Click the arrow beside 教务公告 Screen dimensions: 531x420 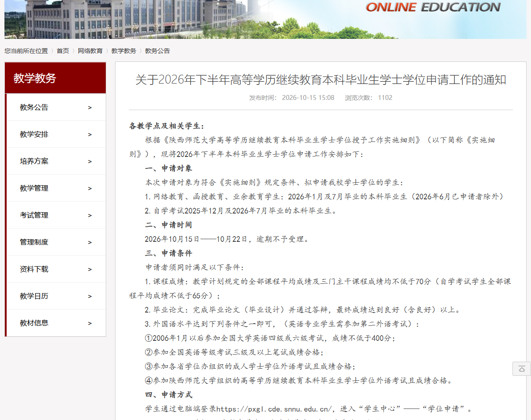[90, 107]
